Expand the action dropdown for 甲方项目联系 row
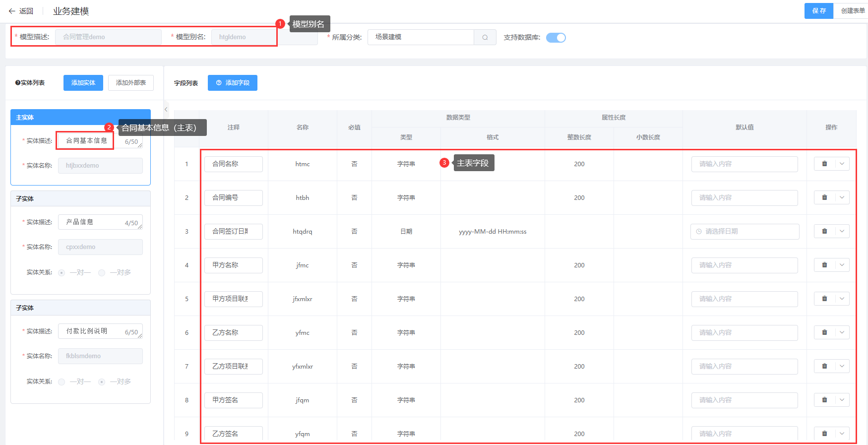The height and width of the screenshot is (445, 868). (842, 299)
